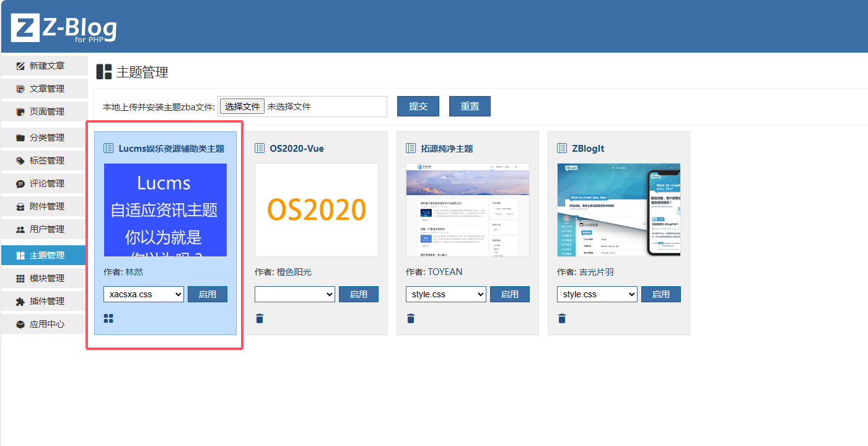Open the style.css dropdown for ZBlogIt
The image size is (868, 446).
(x=597, y=294)
